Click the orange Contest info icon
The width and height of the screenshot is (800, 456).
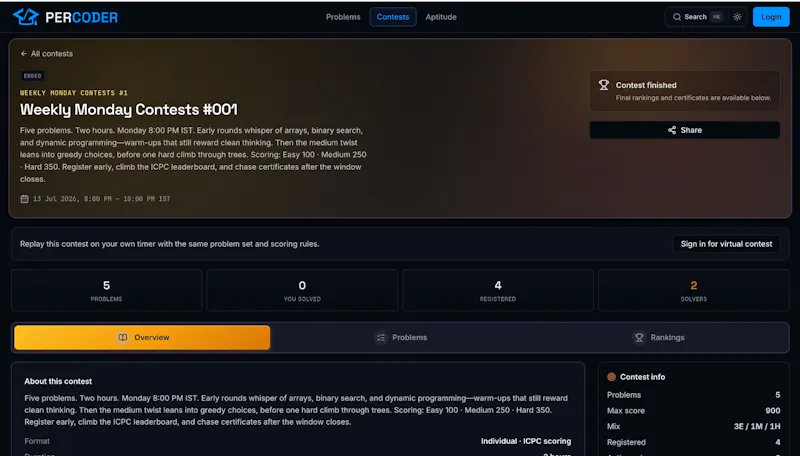pyautogui.click(x=611, y=377)
